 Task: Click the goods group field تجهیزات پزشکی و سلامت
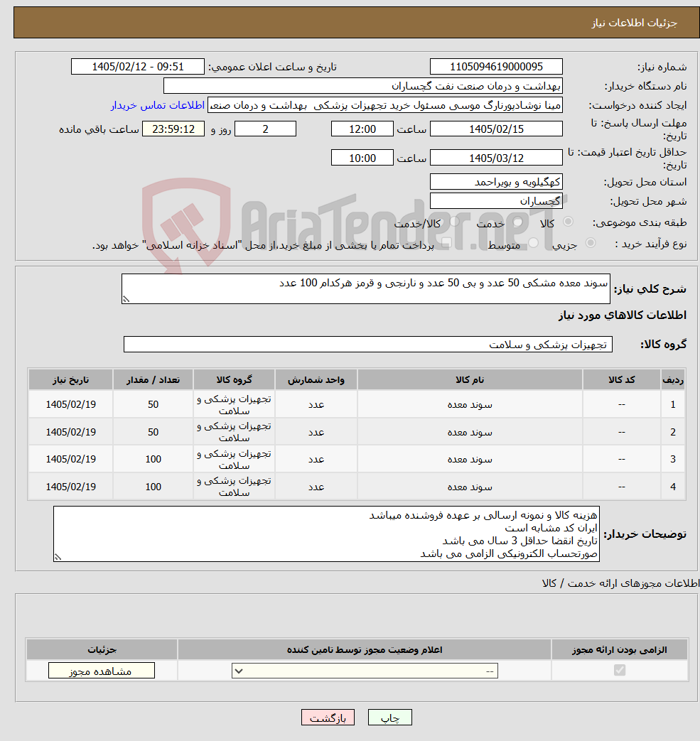tap(367, 345)
